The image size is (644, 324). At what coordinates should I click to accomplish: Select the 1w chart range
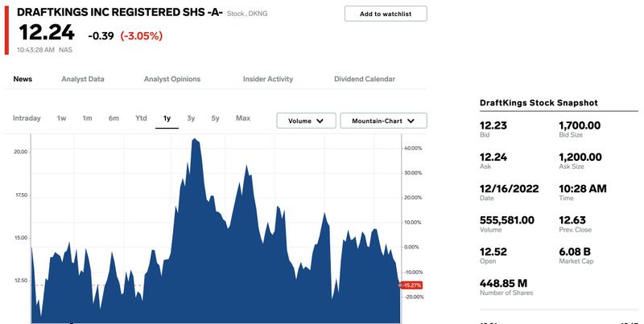coord(62,118)
